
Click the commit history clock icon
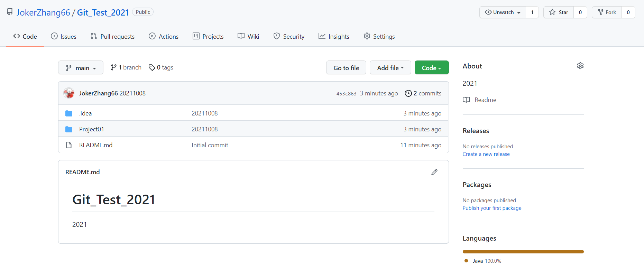(x=408, y=93)
